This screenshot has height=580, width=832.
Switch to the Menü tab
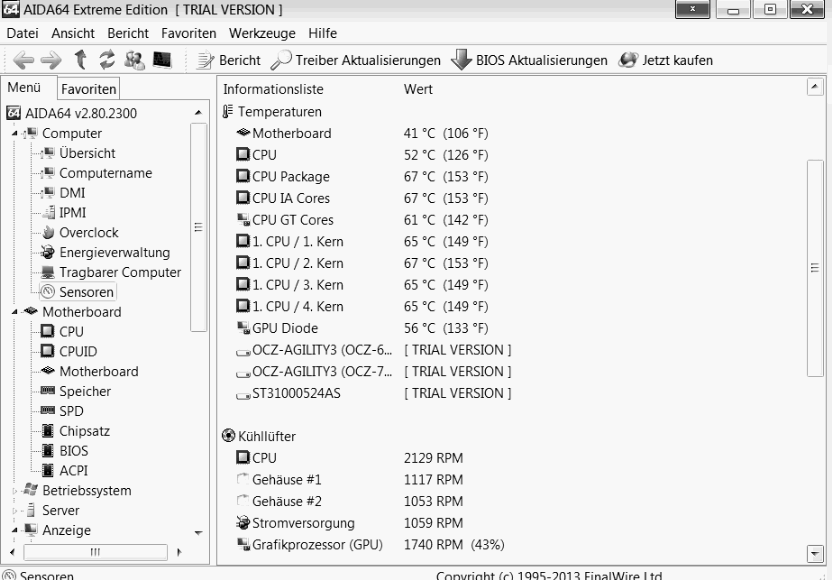click(24, 88)
